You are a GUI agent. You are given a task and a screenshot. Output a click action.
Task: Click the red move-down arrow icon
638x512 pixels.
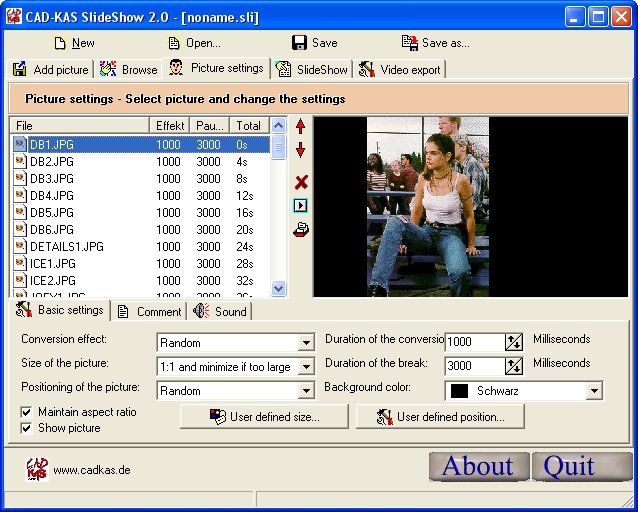300,151
